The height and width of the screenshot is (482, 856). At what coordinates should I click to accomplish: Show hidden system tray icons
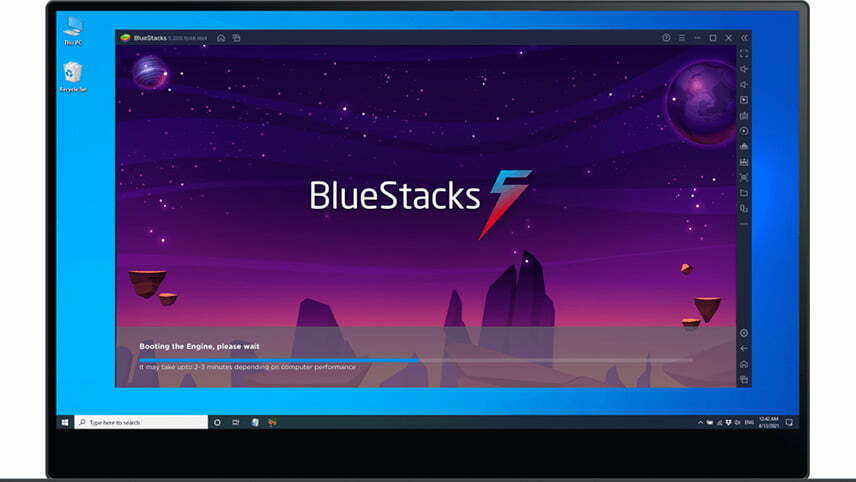point(700,423)
